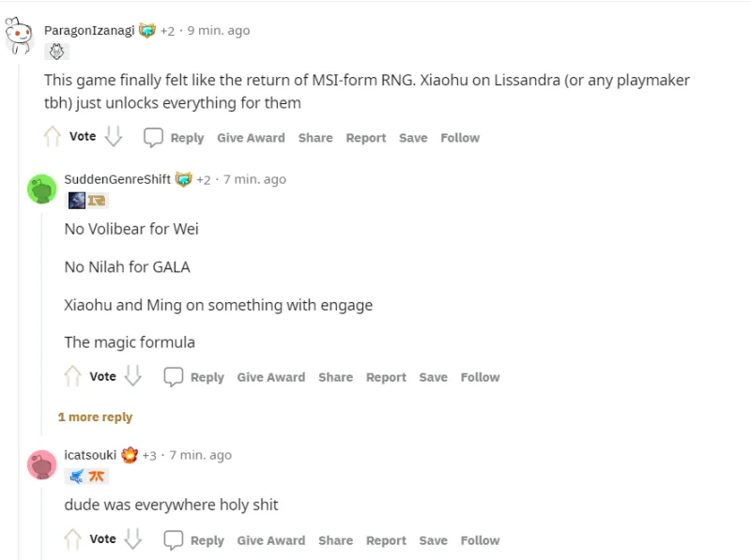
Task: Upvote icatsouki's comment
Action: [72, 539]
